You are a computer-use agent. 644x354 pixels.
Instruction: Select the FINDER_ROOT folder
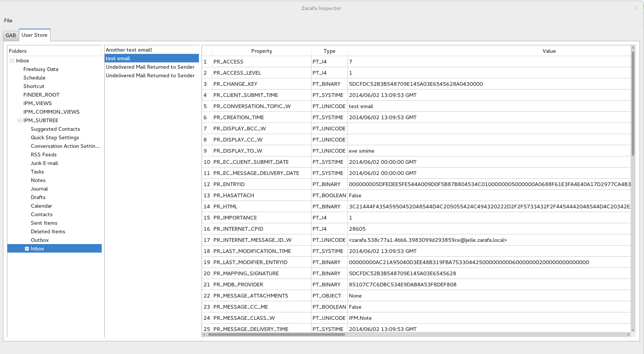click(41, 95)
